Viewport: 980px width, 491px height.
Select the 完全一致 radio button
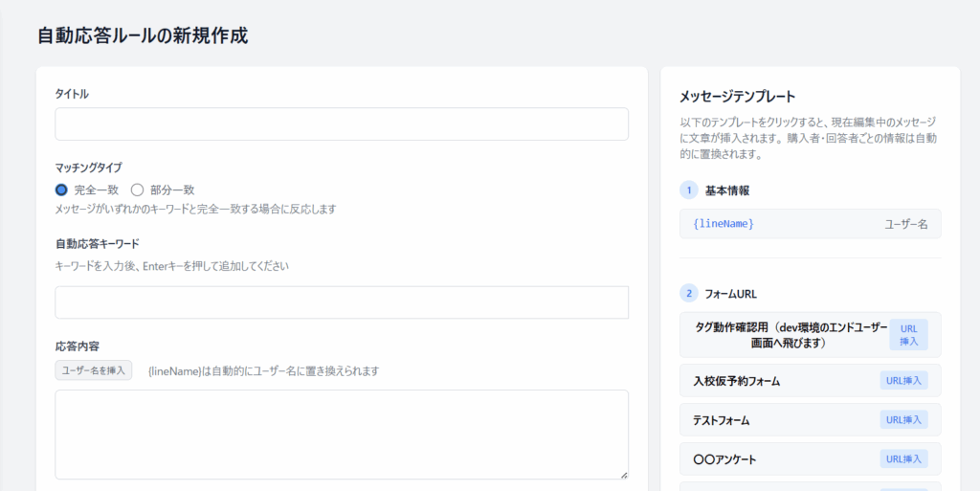tap(61, 190)
